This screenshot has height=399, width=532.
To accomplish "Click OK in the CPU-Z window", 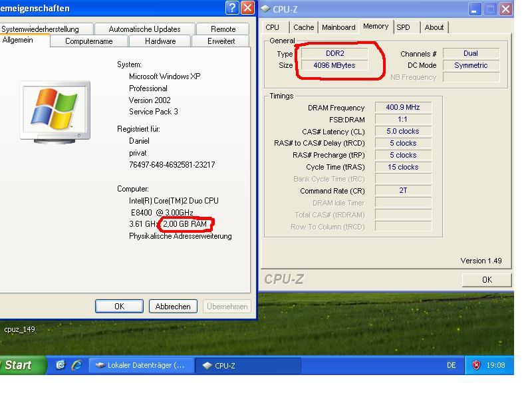I will 487,280.
